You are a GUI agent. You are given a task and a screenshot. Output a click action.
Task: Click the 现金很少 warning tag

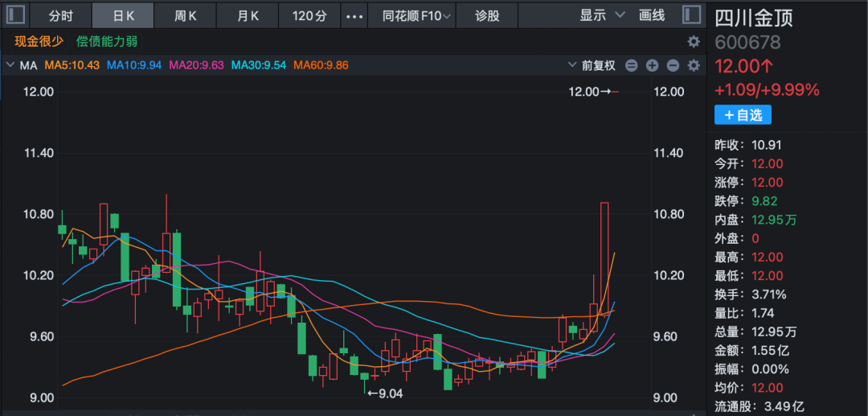pyautogui.click(x=39, y=42)
